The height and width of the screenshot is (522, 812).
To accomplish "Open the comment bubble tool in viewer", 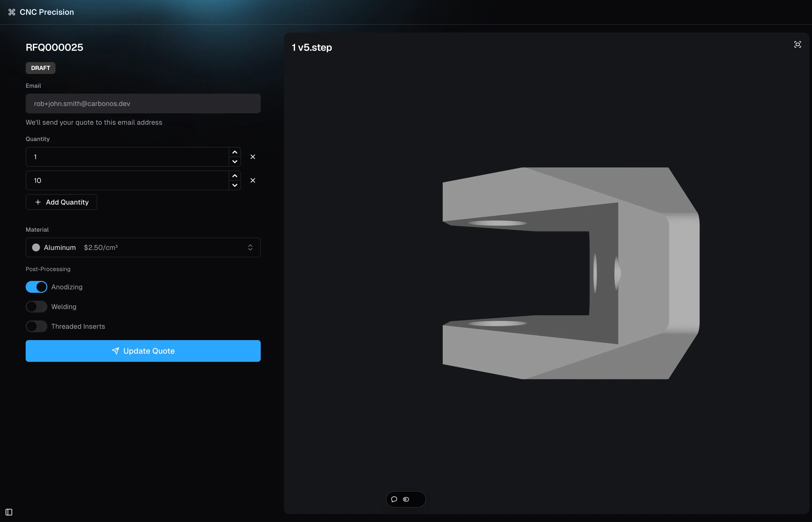I will tap(394, 499).
